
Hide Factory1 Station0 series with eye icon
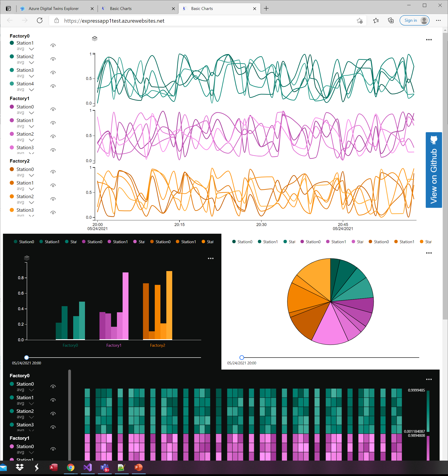(53, 109)
